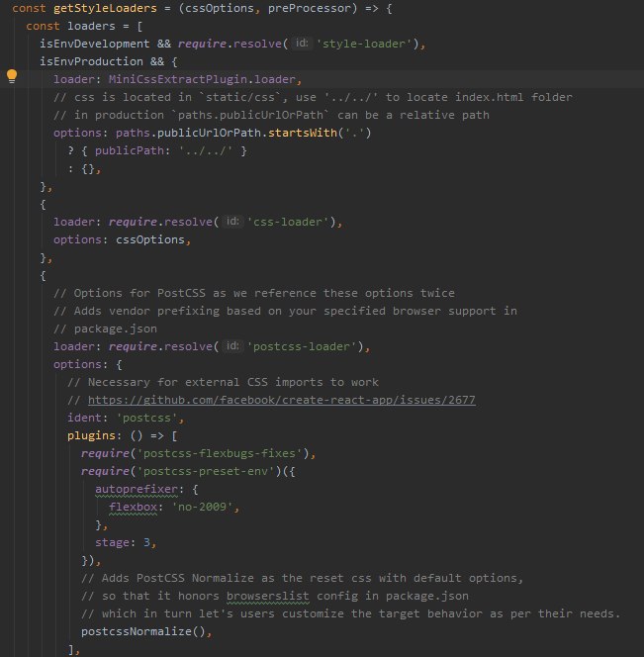This screenshot has width=644, height=657.
Task: Click MiniCssExtractPlugin in the loader line
Action: click(178, 79)
